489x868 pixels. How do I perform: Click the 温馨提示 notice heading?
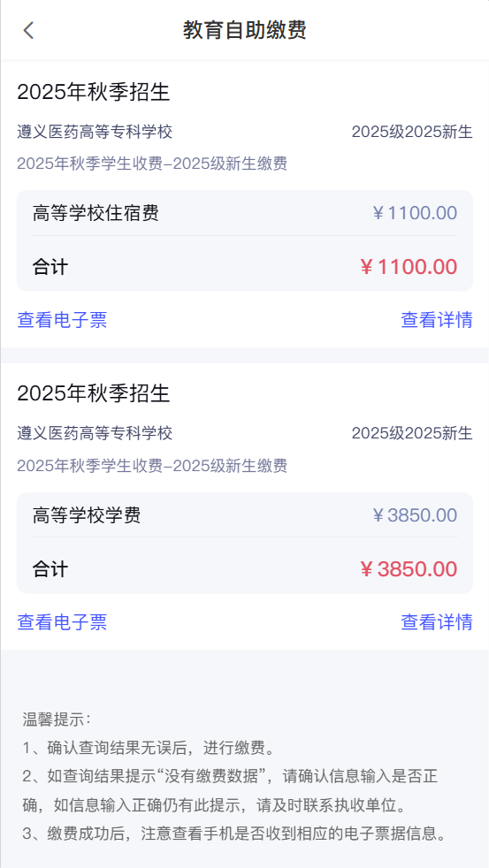pos(56,720)
